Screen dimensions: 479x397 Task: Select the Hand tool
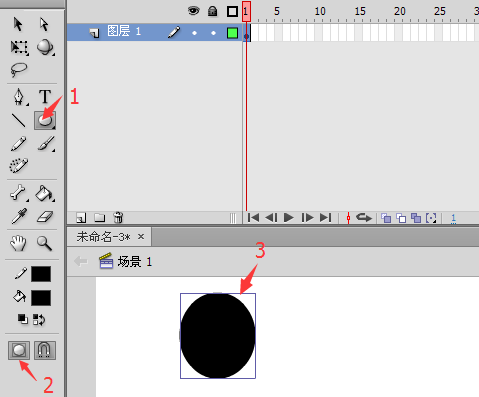pyautogui.click(x=18, y=243)
